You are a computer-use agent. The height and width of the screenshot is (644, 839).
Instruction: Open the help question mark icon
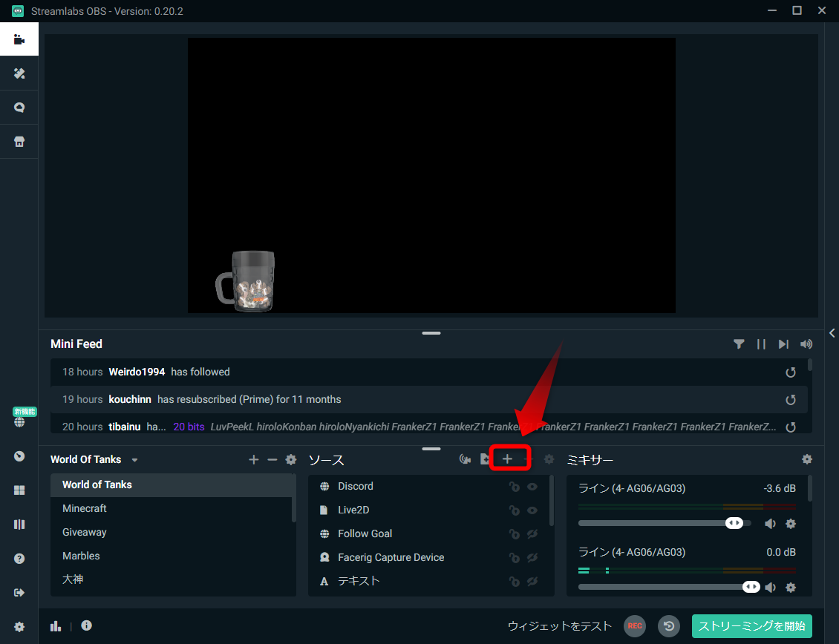[19, 559]
